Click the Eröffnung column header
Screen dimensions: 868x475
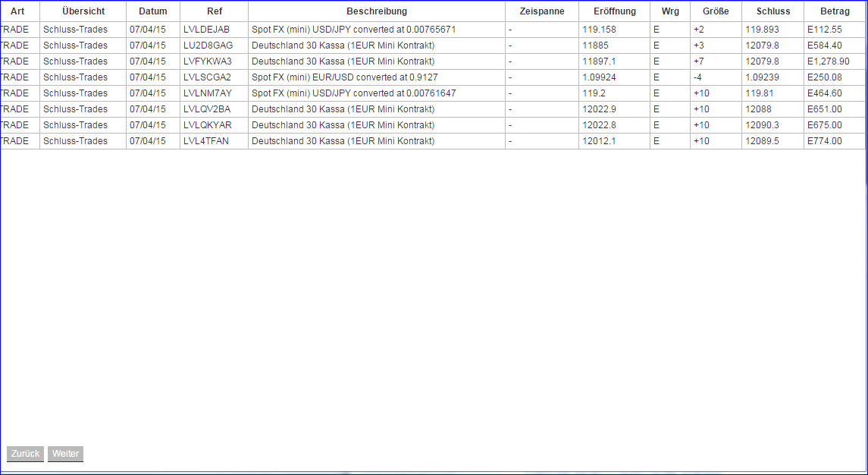pos(613,11)
